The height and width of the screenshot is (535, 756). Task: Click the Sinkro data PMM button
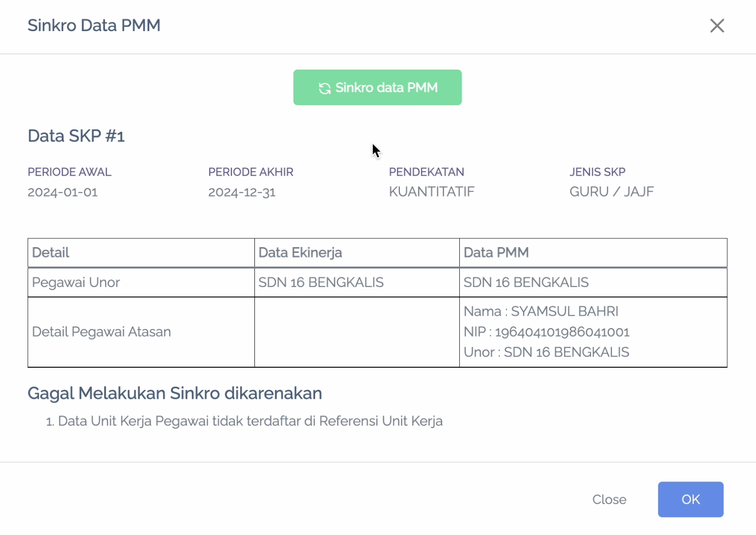click(377, 88)
